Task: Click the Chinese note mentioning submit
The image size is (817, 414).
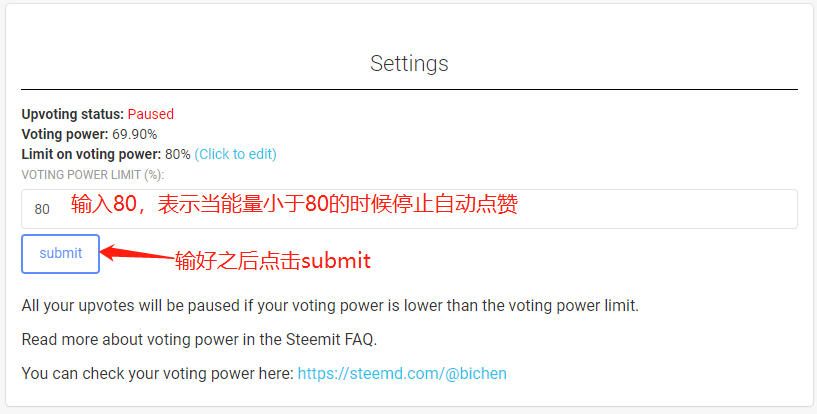Action: [x=272, y=261]
